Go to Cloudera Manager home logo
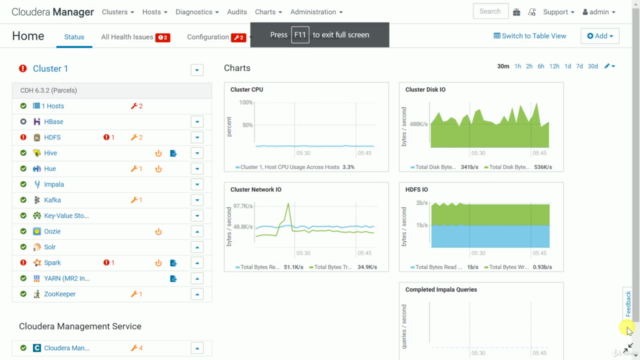This screenshot has width=640, height=360. pos(53,12)
